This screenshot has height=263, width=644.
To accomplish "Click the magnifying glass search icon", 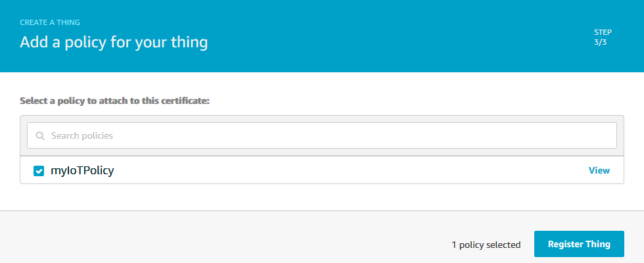I will [x=40, y=136].
